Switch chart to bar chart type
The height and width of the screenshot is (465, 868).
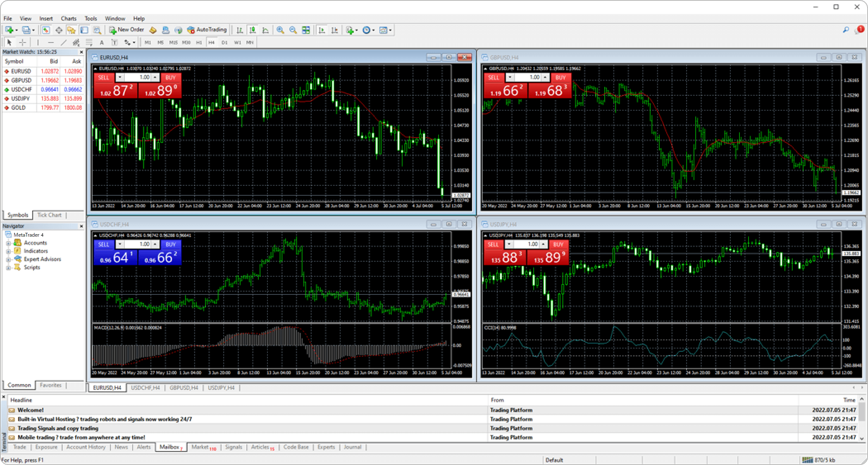[x=239, y=30]
